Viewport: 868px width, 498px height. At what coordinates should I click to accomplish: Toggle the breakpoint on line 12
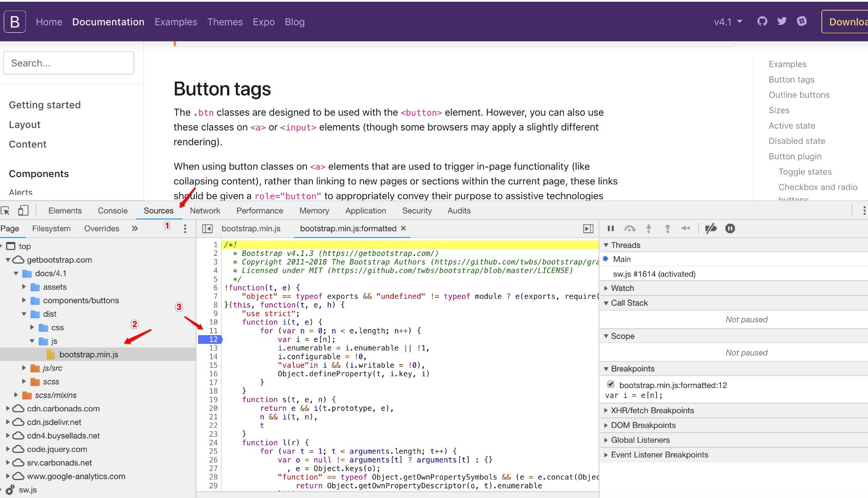[210, 339]
